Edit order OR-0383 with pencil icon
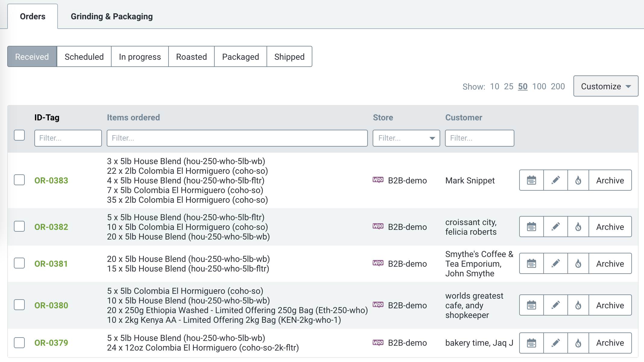 [556, 180]
